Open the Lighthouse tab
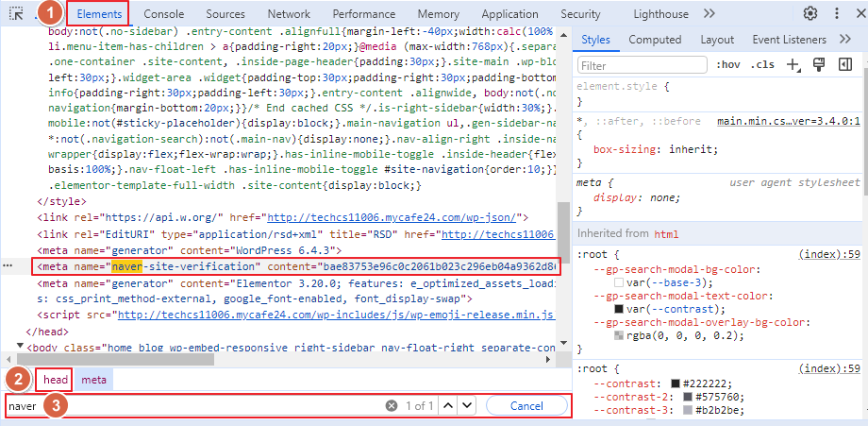The height and width of the screenshot is (426, 868). coord(661,14)
